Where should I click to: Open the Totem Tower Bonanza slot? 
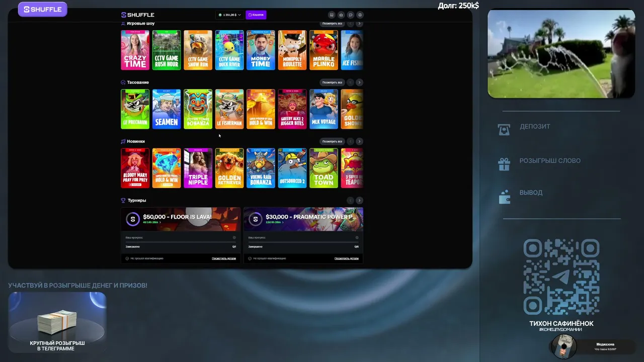coord(198,109)
